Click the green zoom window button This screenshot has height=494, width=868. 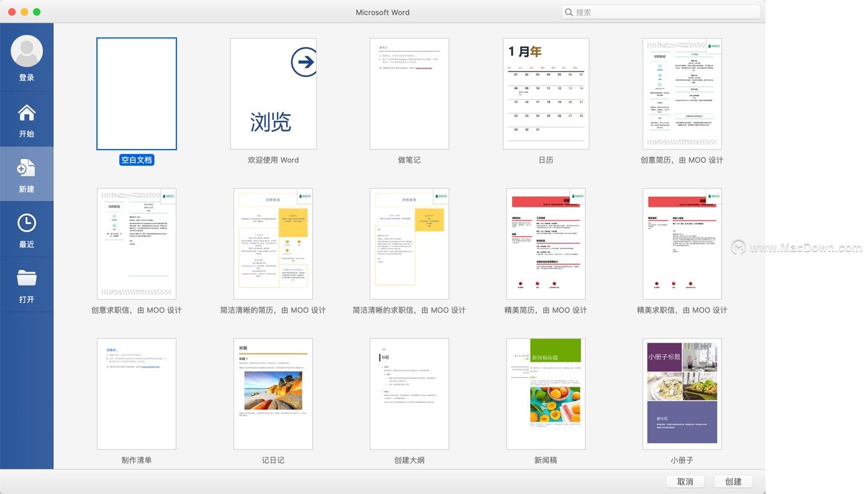pos(37,12)
